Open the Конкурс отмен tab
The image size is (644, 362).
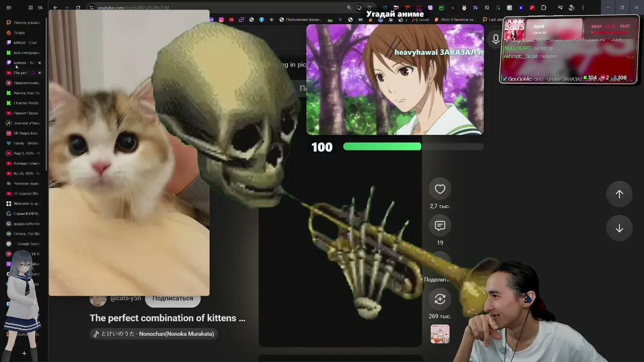pyautogui.click(x=23, y=163)
